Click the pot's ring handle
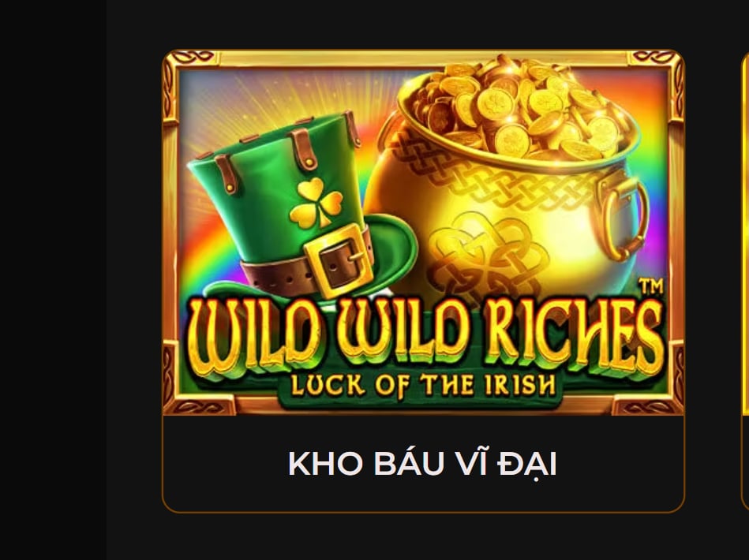The image size is (749, 560). pyautogui.click(x=623, y=216)
